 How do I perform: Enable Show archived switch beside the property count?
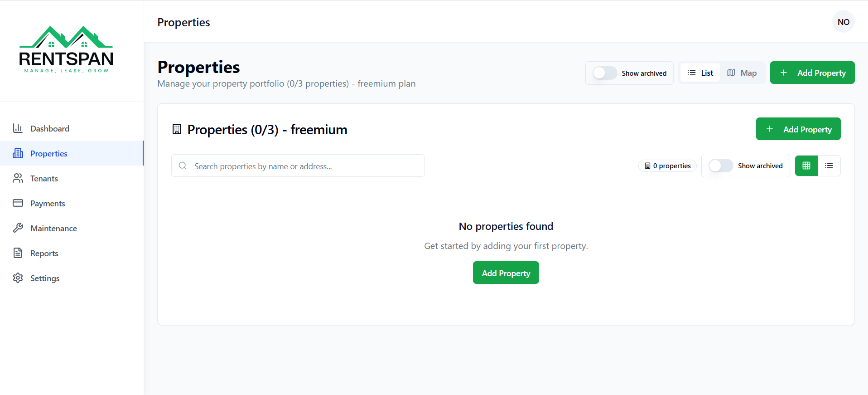[x=720, y=166]
